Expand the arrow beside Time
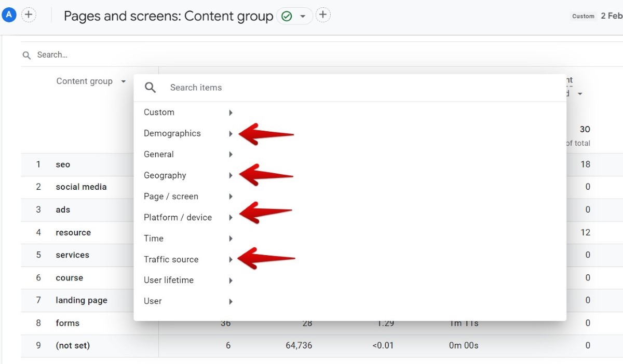623x364 pixels. 231,239
